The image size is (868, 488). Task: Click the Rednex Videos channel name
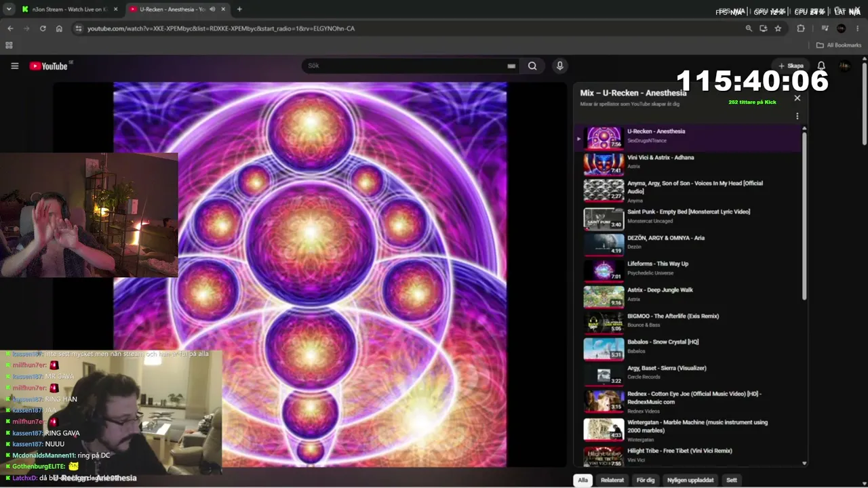coord(645,411)
